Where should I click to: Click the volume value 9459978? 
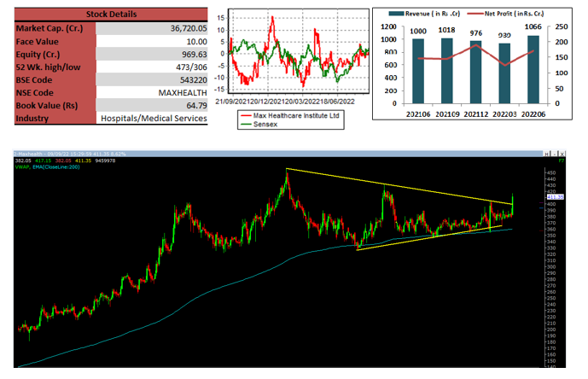(105, 160)
